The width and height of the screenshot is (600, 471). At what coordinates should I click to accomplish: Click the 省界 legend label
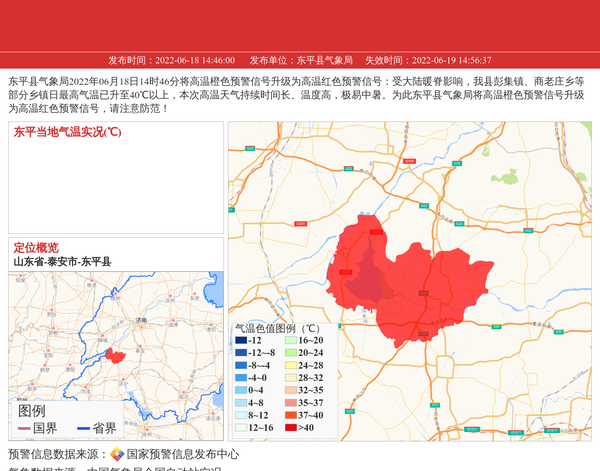[104, 428]
